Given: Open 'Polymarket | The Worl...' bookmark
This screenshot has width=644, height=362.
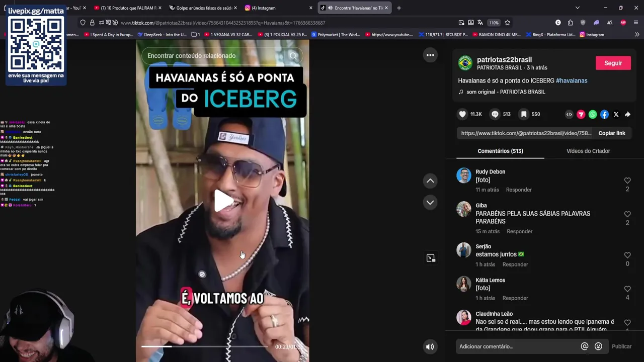Looking at the screenshot, I should [x=336, y=35].
